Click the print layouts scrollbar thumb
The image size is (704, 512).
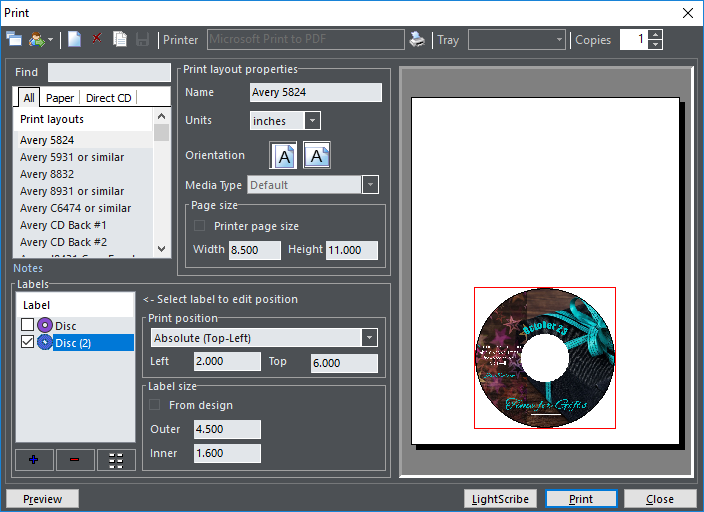162,132
